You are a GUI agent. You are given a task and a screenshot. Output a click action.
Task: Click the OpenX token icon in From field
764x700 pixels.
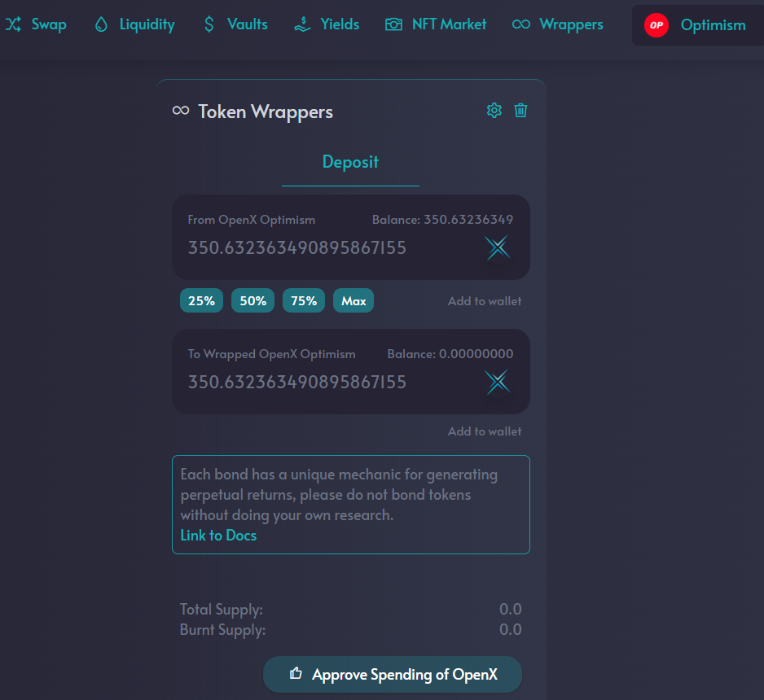(497, 248)
